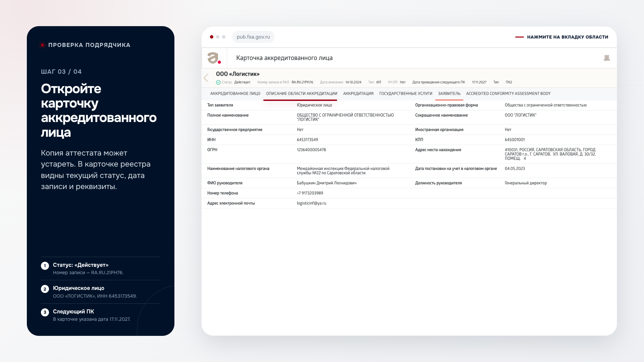Click the Юридическое лицо applicant type value
644x362 pixels.
click(x=314, y=105)
